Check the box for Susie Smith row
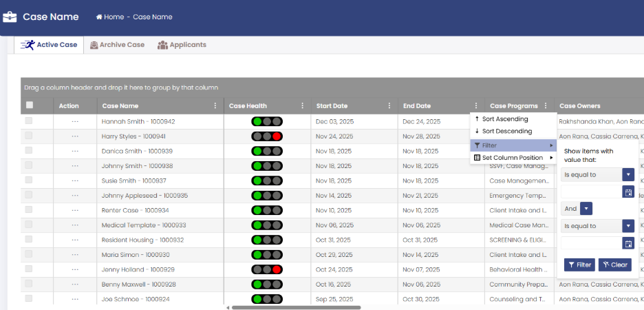This screenshot has width=644, height=310. [29, 180]
